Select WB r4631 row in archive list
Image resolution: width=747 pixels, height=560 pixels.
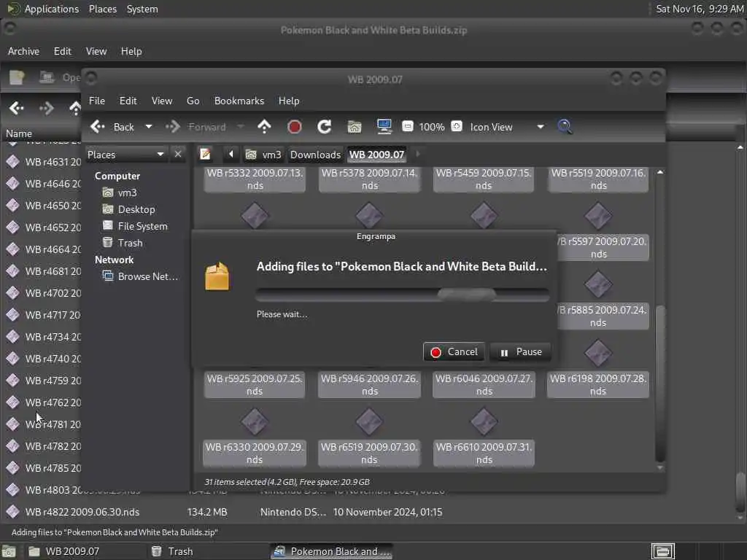coord(43,162)
